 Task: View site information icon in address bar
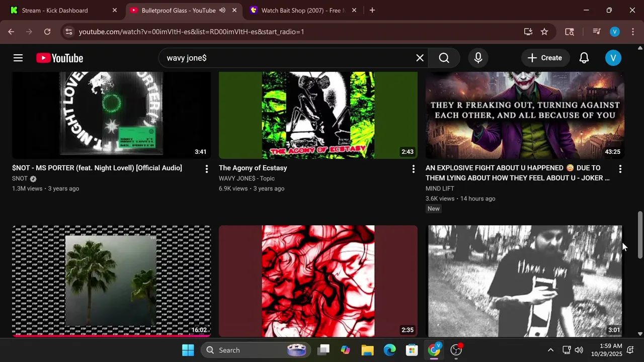coord(69,32)
